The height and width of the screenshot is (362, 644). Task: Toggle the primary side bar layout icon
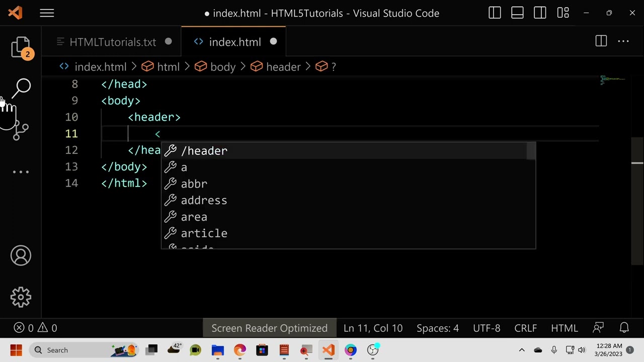click(x=495, y=13)
